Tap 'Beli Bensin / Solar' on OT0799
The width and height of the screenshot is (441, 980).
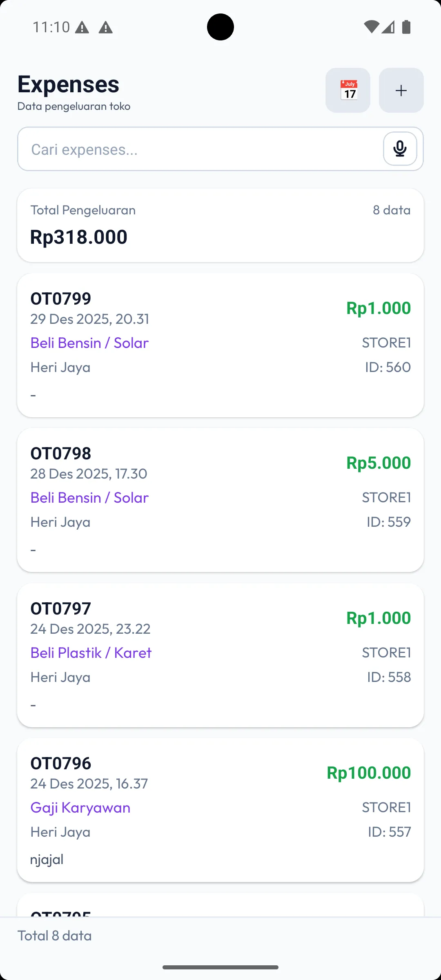point(89,343)
